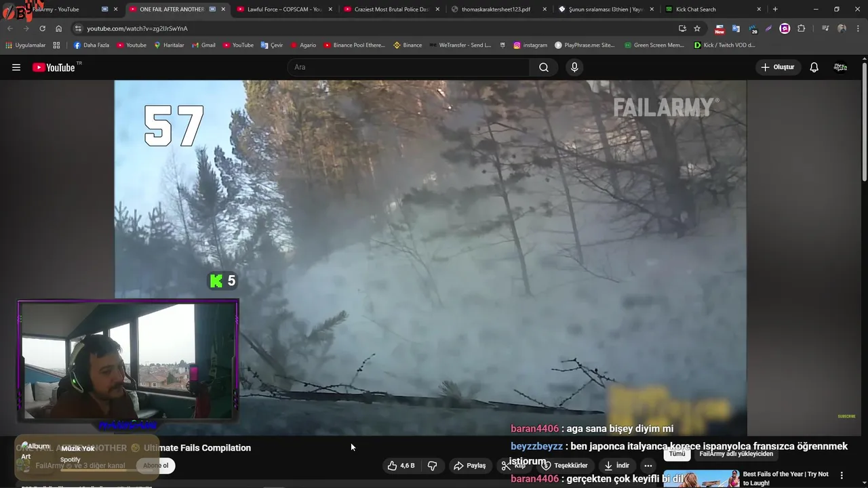868x488 pixels.
Task: Open the Daha Fazla bookmark
Action: point(91,45)
